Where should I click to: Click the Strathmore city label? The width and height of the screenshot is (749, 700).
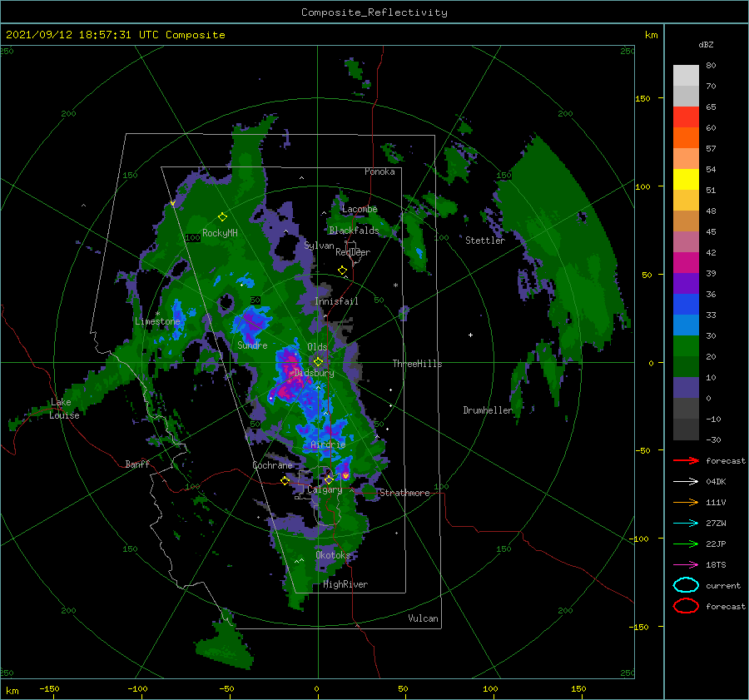tap(404, 493)
